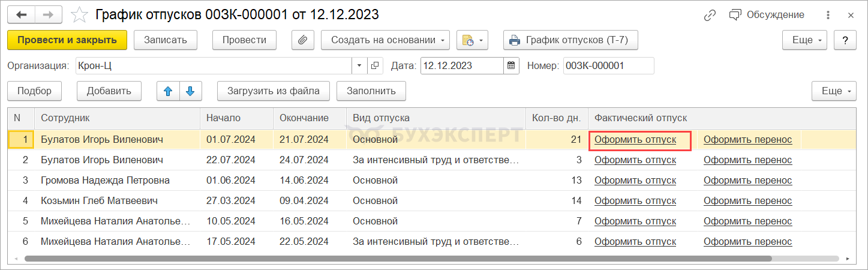Sort by Начало column header
Image resolution: width=868 pixels, height=270 pixels.
236,118
